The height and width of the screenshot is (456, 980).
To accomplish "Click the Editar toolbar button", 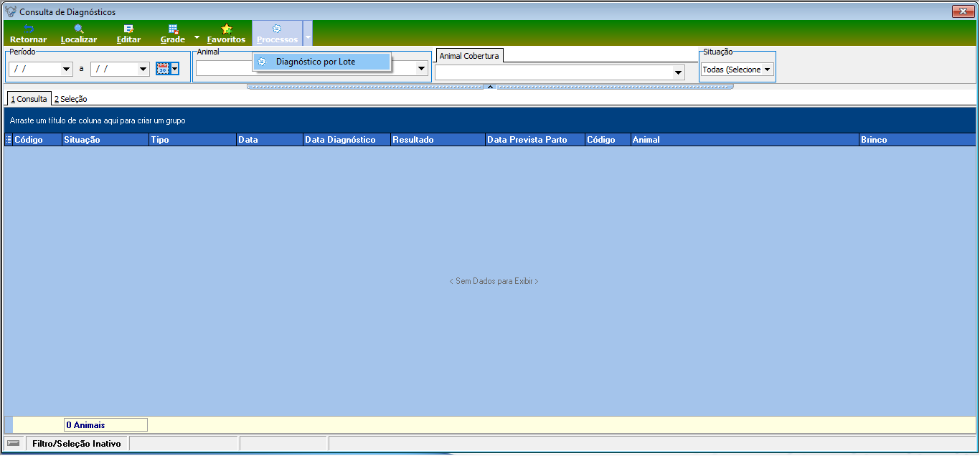I will (128, 34).
